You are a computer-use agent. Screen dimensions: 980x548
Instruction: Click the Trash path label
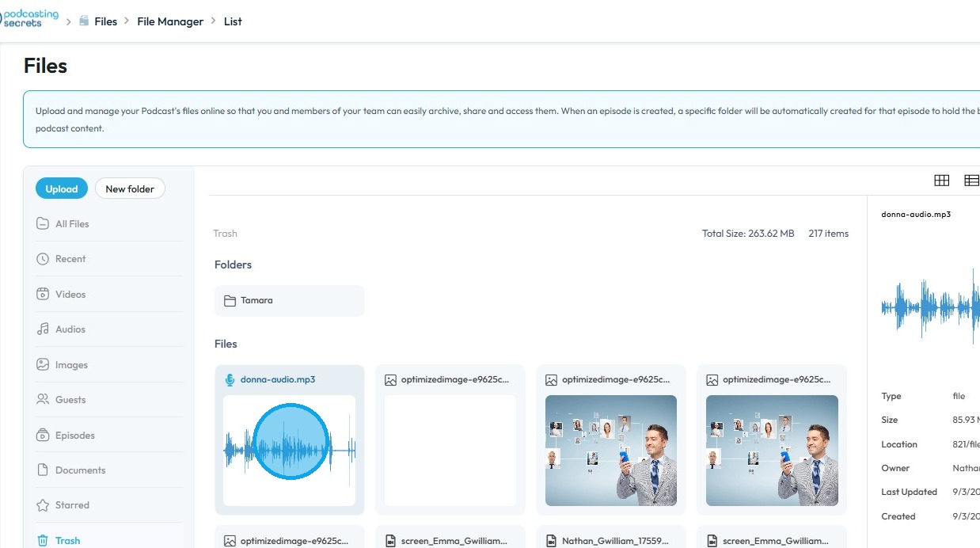[225, 234]
